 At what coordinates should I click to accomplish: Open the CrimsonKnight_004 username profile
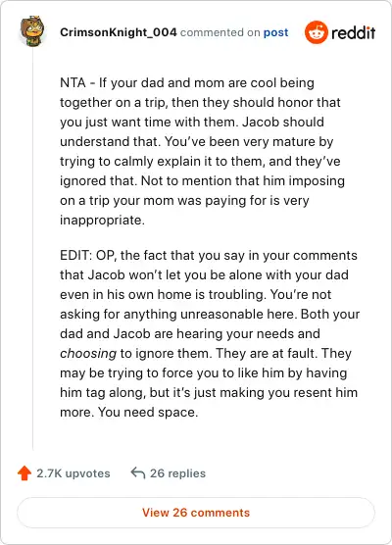coord(119,32)
